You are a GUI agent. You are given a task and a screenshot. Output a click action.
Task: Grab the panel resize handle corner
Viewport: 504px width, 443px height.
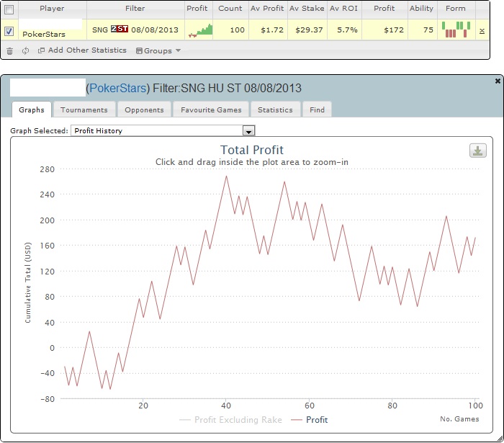click(x=500, y=438)
